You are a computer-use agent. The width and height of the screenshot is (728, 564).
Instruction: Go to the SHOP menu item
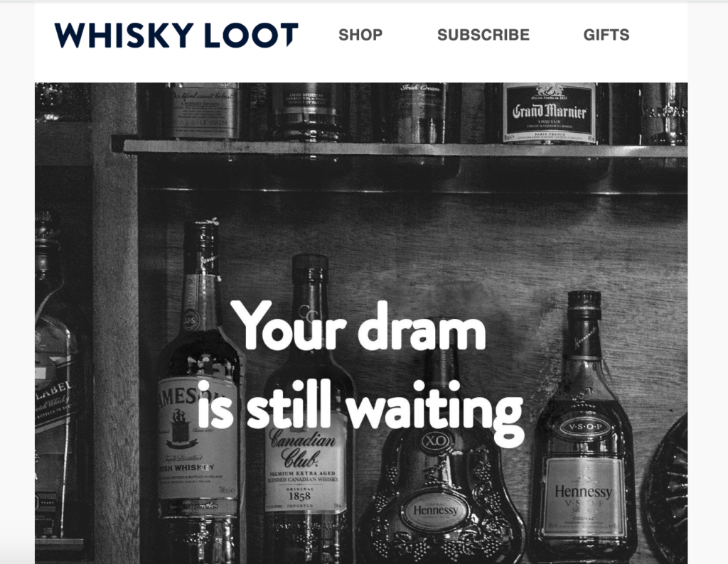click(x=360, y=35)
